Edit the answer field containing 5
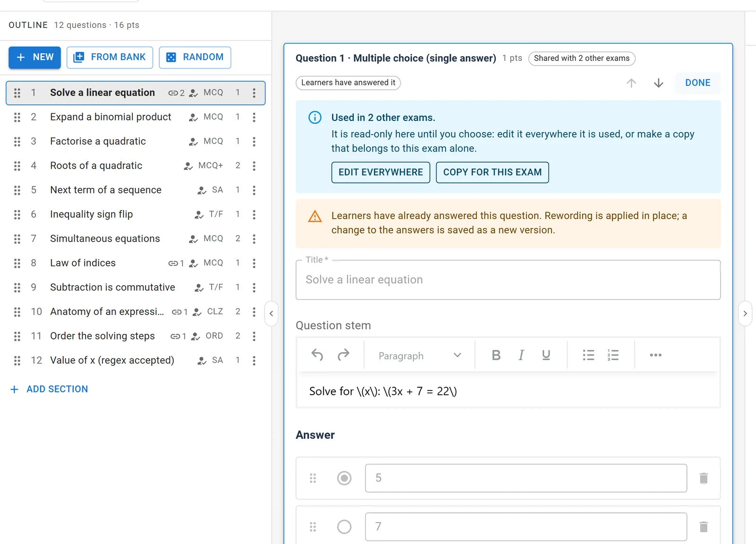The width and height of the screenshot is (756, 544). tap(526, 478)
